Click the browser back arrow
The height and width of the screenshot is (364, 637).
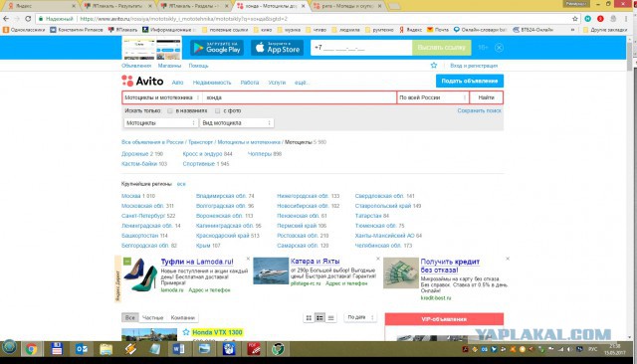6,19
